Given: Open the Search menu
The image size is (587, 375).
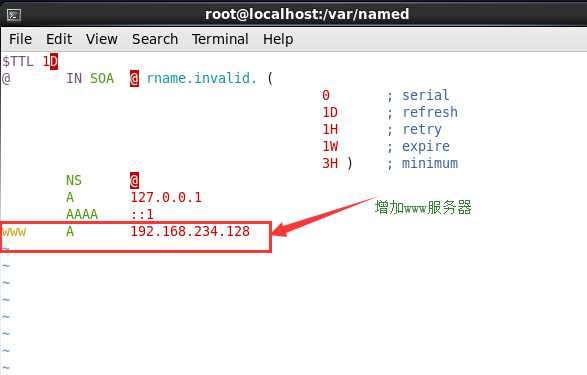Looking at the screenshot, I should tap(155, 39).
